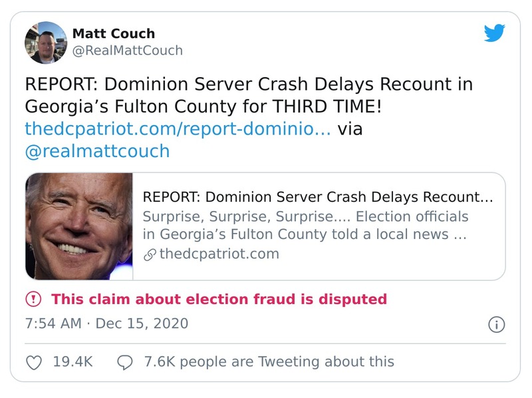Open the disputed election fraud claim notice
532x398 pixels.
pyautogui.click(x=219, y=299)
